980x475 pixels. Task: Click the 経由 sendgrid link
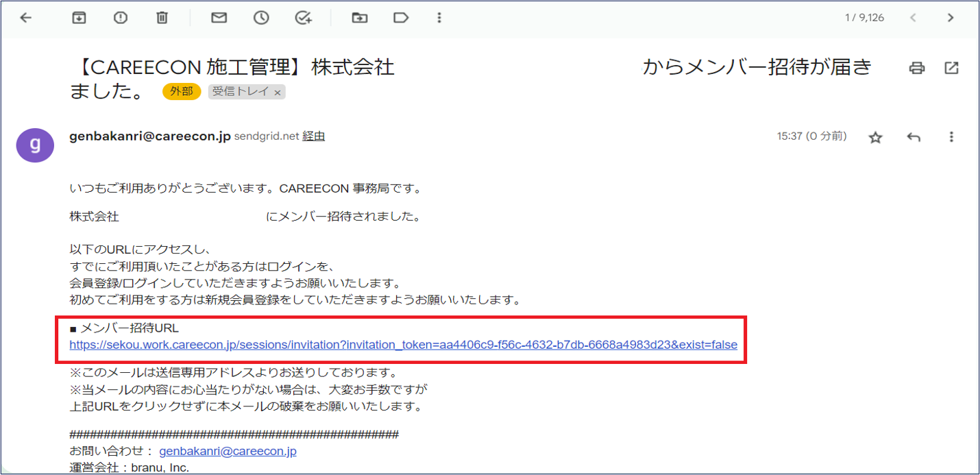click(314, 136)
